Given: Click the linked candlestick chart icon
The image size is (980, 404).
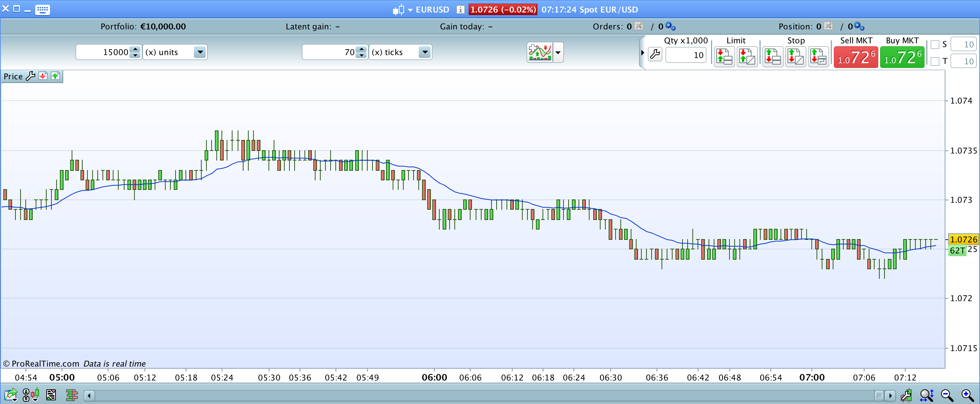Looking at the screenshot, I should [x=30, y=395].
